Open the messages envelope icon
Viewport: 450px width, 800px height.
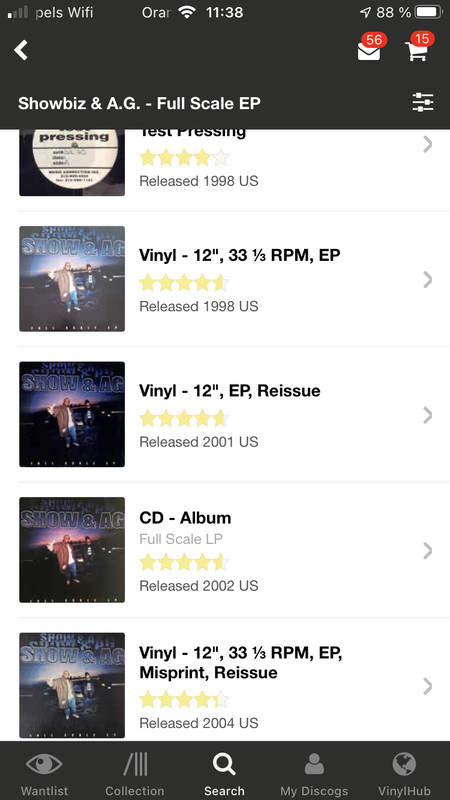click(x=369, y=51)
